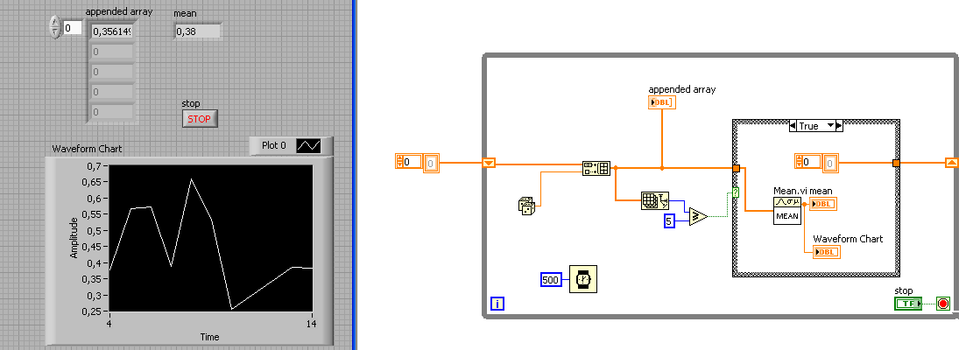Click the case structure input tunnel
980x350 pixels.
[x=737, y=169]
